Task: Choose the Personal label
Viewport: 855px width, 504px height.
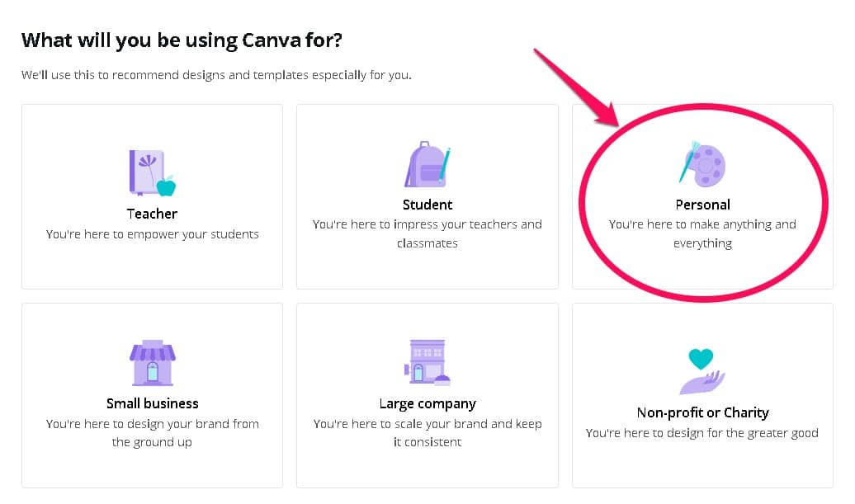Action: 702,205
